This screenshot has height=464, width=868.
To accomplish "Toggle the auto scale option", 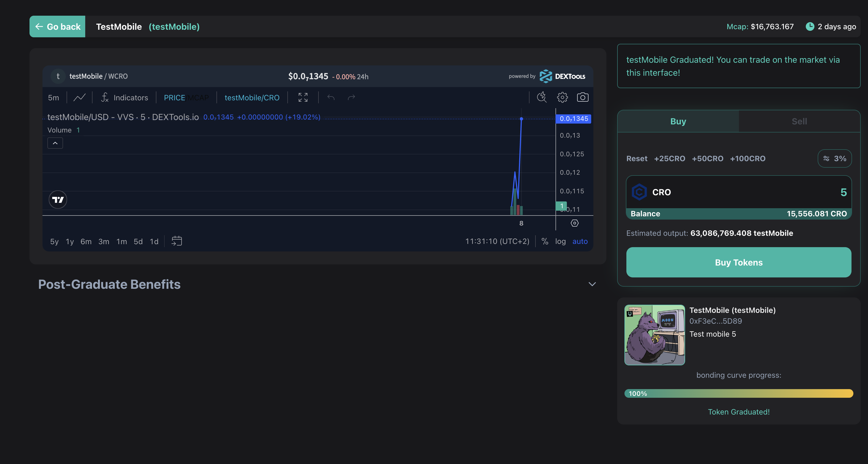I will click(x=580, y=241).
